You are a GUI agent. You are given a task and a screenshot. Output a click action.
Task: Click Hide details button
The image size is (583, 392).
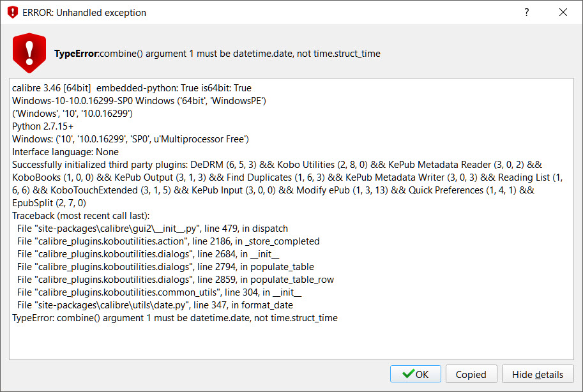tap(538, 373)
